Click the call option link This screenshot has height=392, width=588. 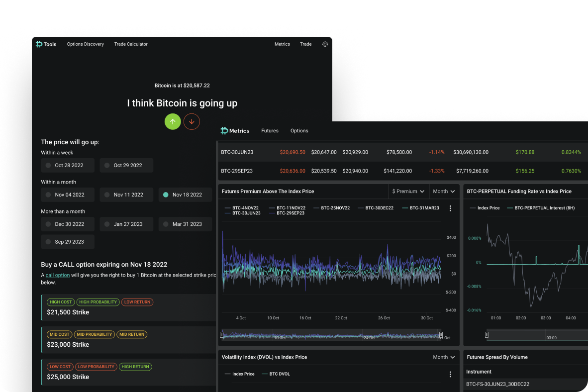[x=58, y=275]
